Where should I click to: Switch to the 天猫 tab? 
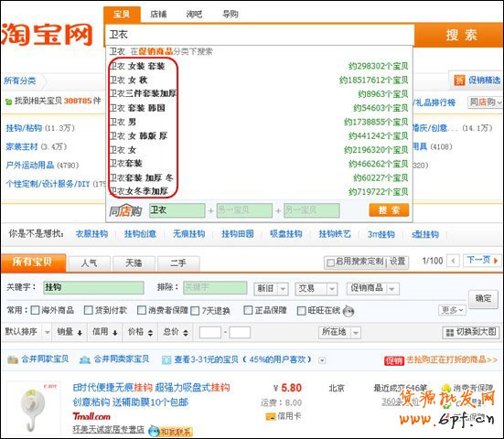pos(134,263)
